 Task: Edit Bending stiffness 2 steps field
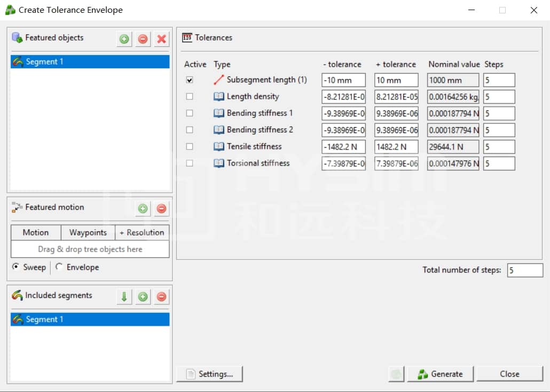coord(499,130)
